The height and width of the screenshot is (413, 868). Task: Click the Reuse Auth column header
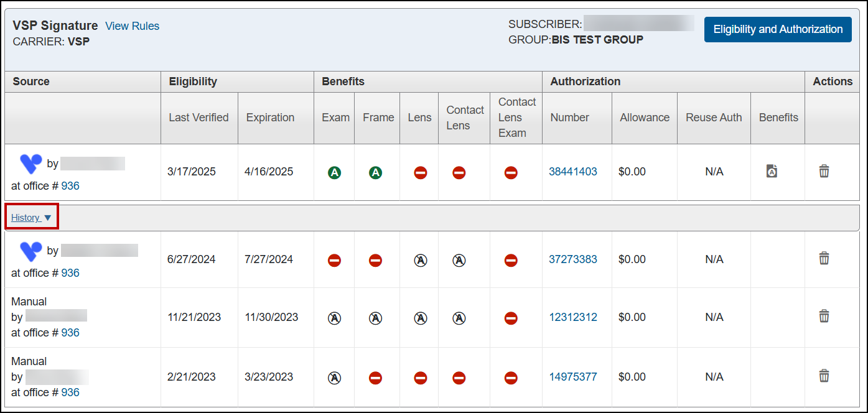(x=714, y=118)
